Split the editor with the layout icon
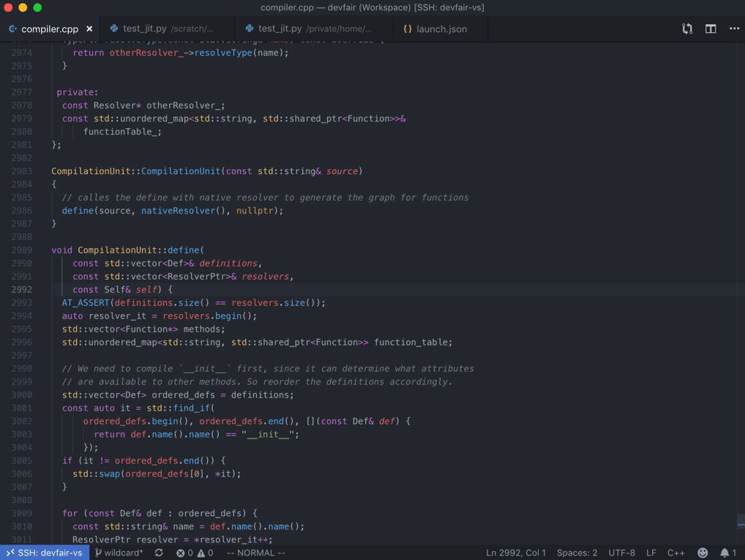 pyautogui.click(x=711, y=29)
